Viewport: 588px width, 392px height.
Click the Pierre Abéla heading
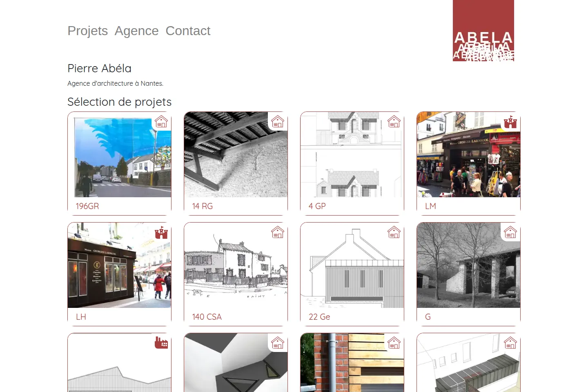pos(100,68)
